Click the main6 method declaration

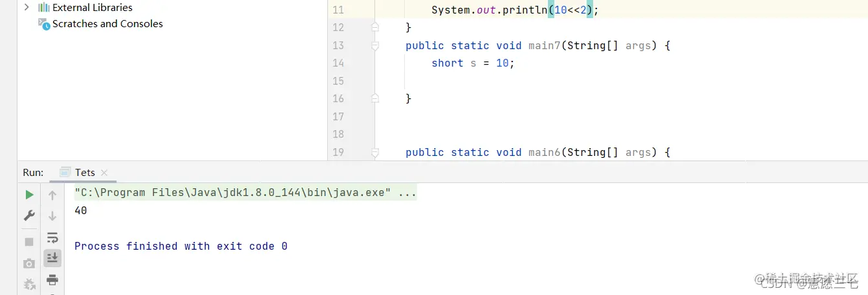(x=537, y=152)
